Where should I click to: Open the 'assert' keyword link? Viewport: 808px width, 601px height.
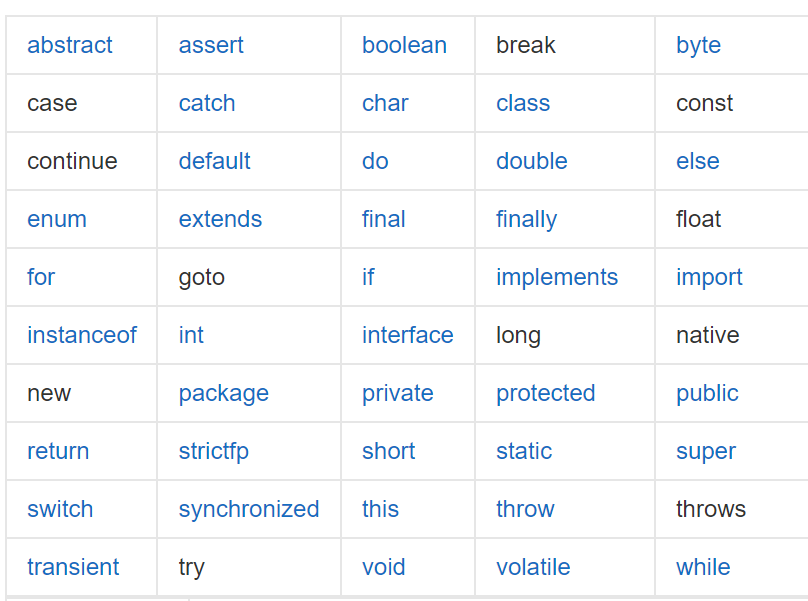[x=211, y=45]
